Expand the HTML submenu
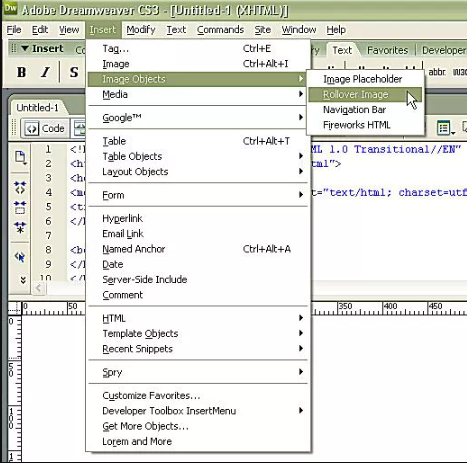 tap(197, 318)
